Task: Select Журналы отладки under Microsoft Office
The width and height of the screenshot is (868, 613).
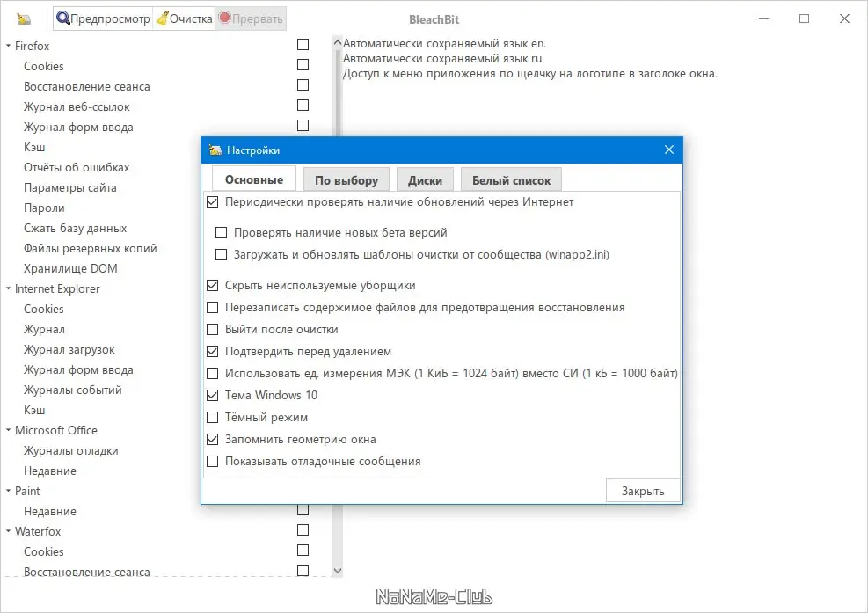Action: click(71, 451)
